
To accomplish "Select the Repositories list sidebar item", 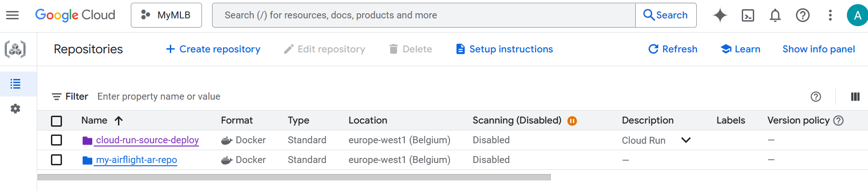I will [x=16, y=84].
